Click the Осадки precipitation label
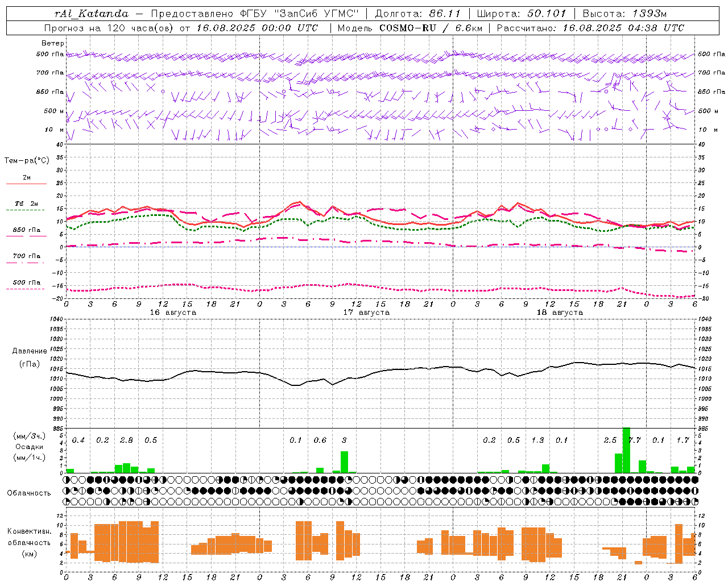This screenshot has width=728, height=582. click(30, 447)
